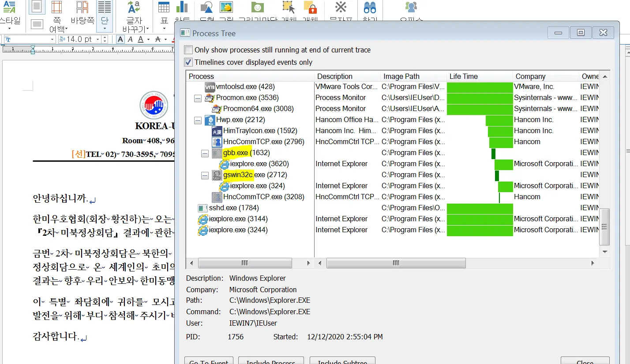Click the Hwp ruler indent marker

click(33, 49)
